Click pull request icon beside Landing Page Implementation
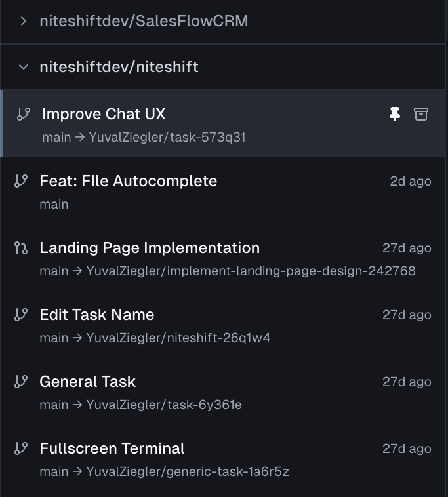Screen dimensions: 448x497 (x=21, y=248)
